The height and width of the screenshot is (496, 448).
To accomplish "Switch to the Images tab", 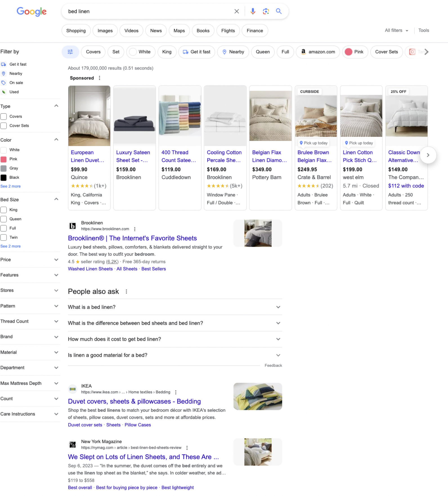I will 105,31.
